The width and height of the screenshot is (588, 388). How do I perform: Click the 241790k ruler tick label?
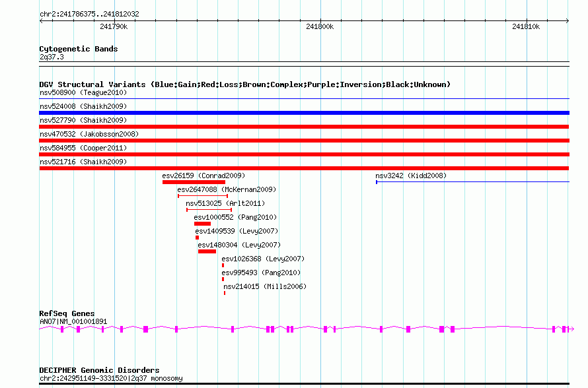coord(114,26)
